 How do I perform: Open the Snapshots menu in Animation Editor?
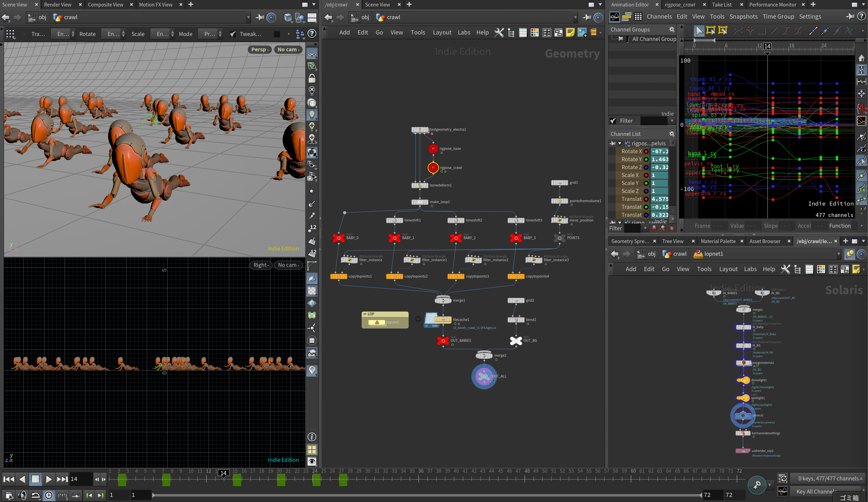743,17
